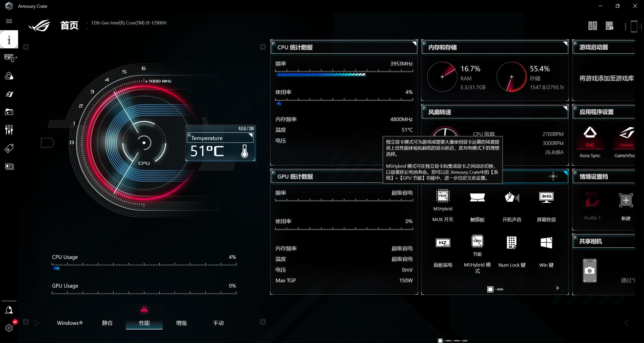The image size is (644, 343).
Task: Click the notifications bell at bottom left
Action: (9, 310)
